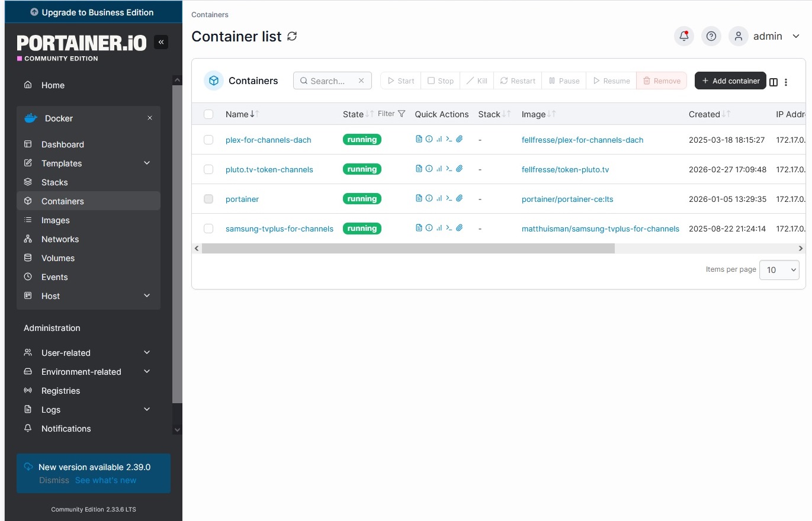Open the items per page dropdown
The width and height of the screenshot is (812, 521).
pos(779,270)
